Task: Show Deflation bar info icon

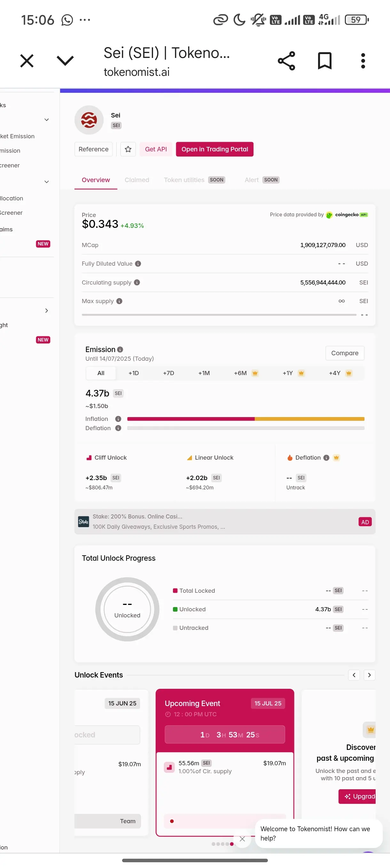Action: coord(118,428)
